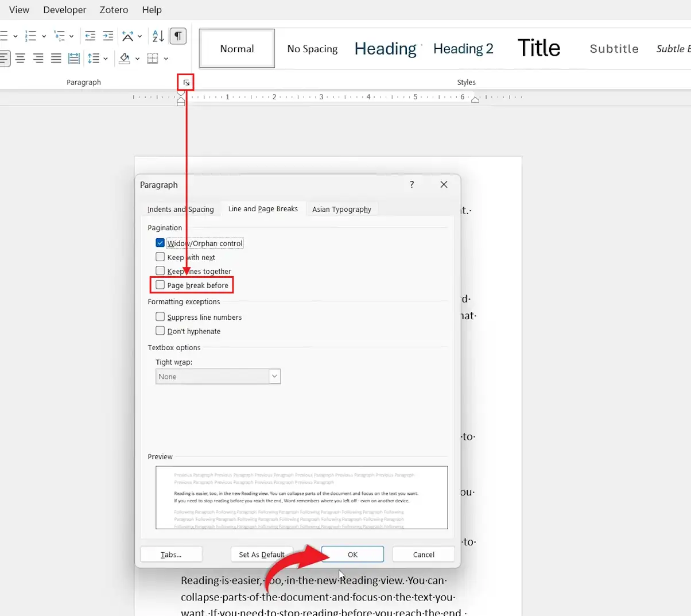Switch to Asian Typography tab
This screenshot has width=691, height=616.
(341, 209)
